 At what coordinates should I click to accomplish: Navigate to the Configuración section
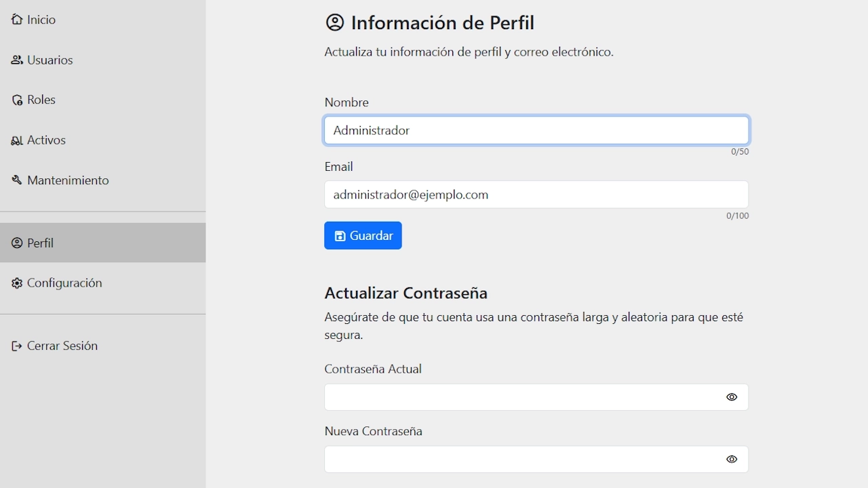tap(64, 283)
